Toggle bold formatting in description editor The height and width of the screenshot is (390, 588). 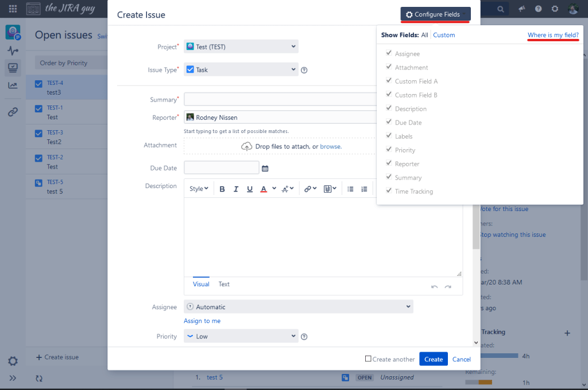222,189
